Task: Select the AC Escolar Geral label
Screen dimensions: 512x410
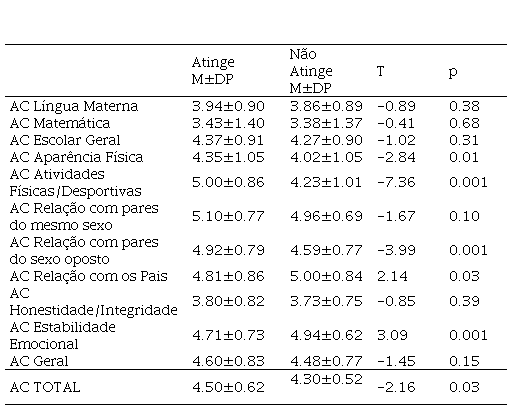Action: [x=65, y=140]
